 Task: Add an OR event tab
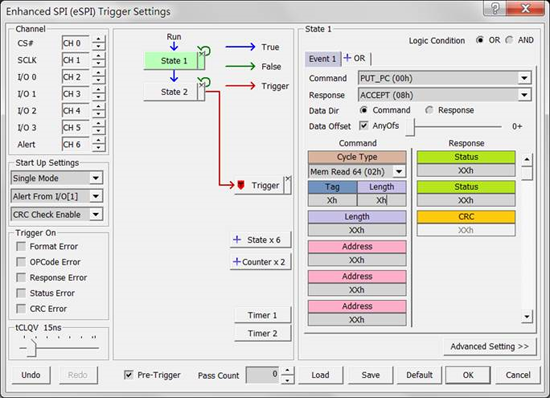[355, 58]
